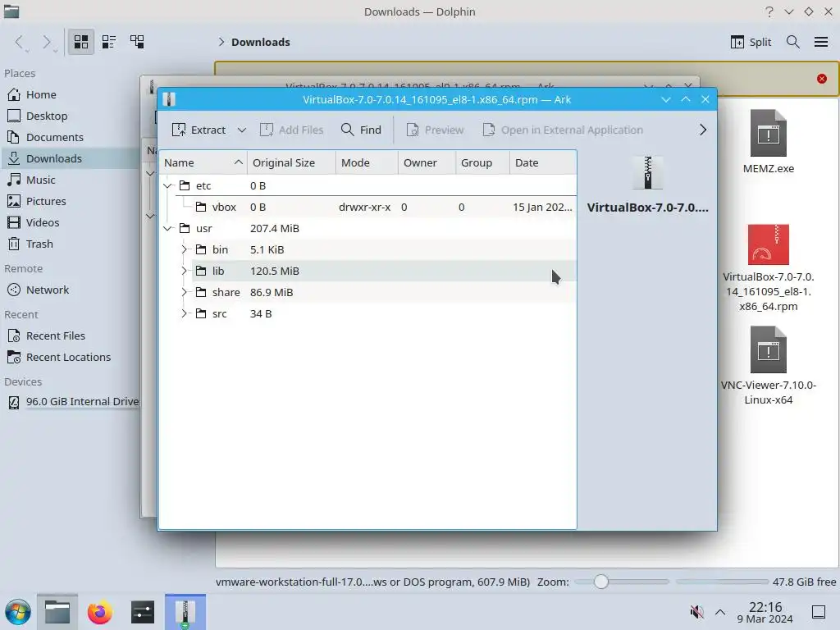Go forward in Dolphin navigation
840x630 pixels.
point(47,42)
